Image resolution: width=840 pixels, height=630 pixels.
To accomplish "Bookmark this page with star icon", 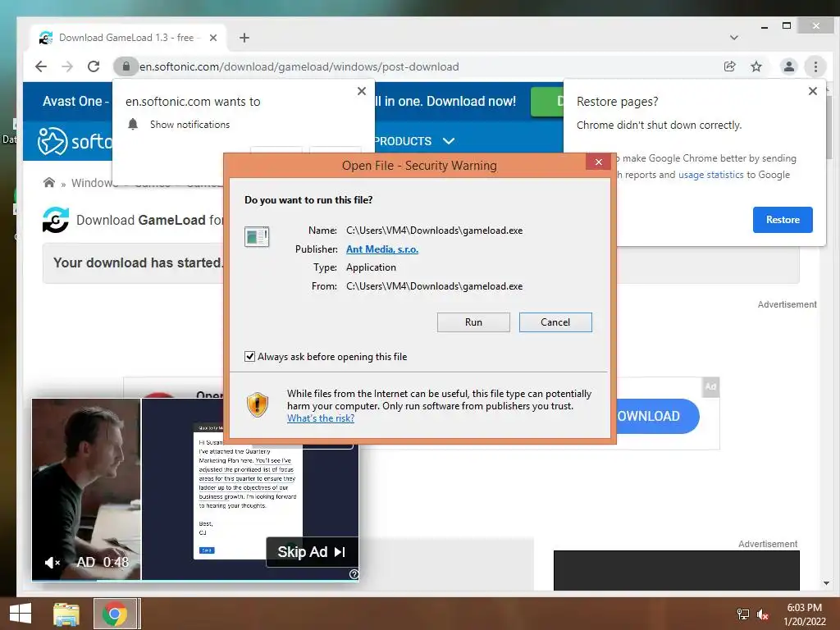I will click(756, 66).
